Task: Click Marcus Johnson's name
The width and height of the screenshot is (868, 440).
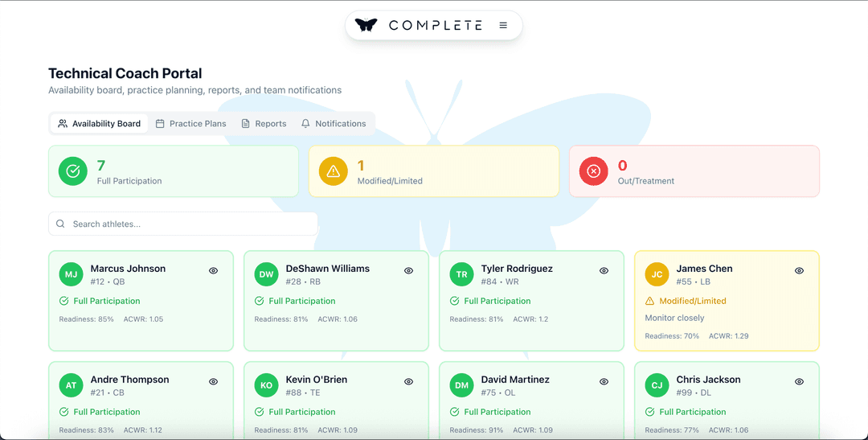Action: coord(128,268)
